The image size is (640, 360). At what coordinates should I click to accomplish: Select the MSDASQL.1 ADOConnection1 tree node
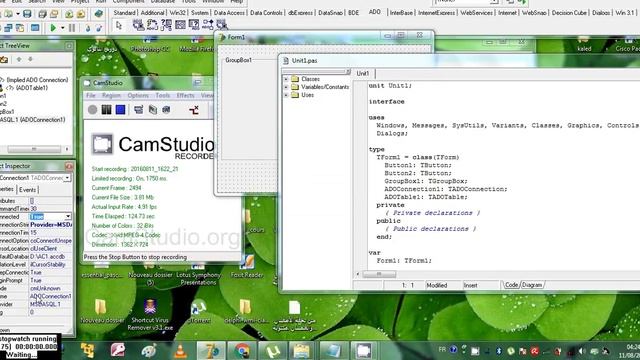click(33, 120)
